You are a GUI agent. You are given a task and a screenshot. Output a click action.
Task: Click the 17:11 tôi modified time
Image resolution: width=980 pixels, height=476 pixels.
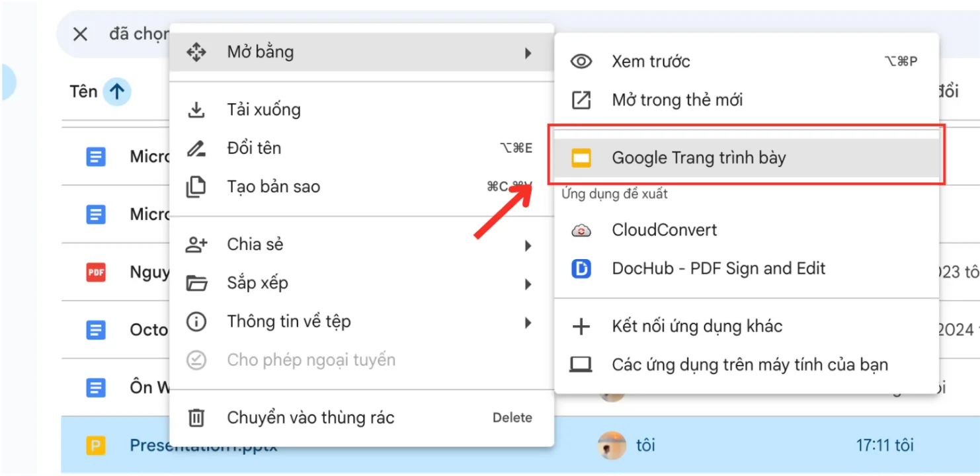pyautogui.click(x=885, y=446)
